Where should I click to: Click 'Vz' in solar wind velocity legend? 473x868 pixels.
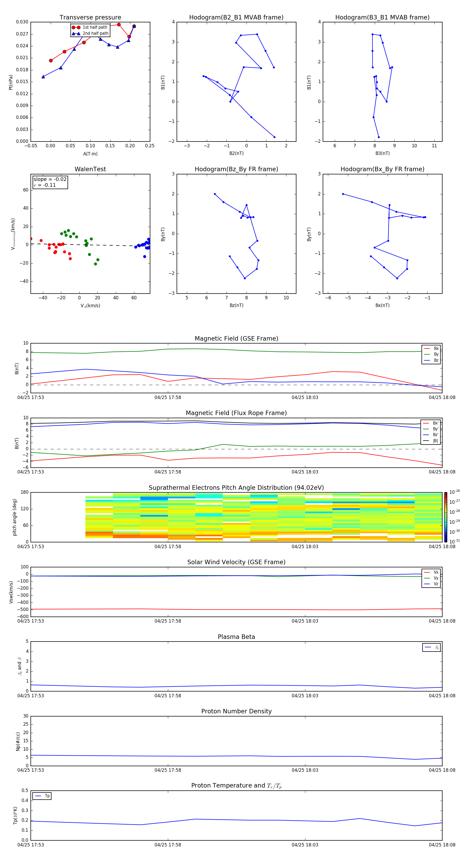pyautogui.click(x=431, y=584)
